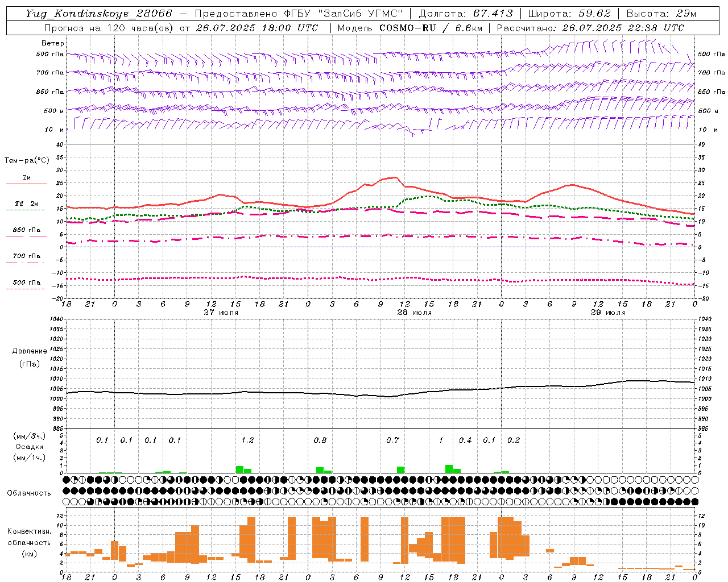This screenshot has width=728, height=582.
Task: Click the precipitation value "0.8"
Action: tap(320, 440)
